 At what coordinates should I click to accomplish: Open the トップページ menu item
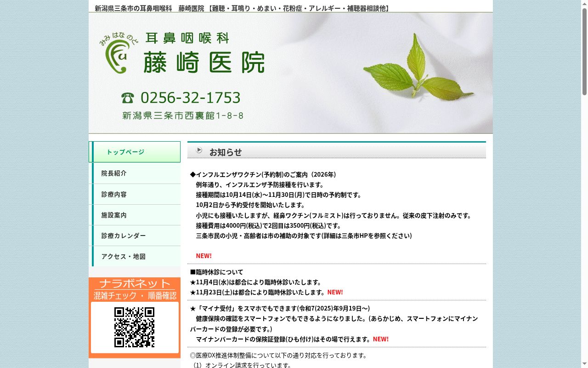(135, 152)
